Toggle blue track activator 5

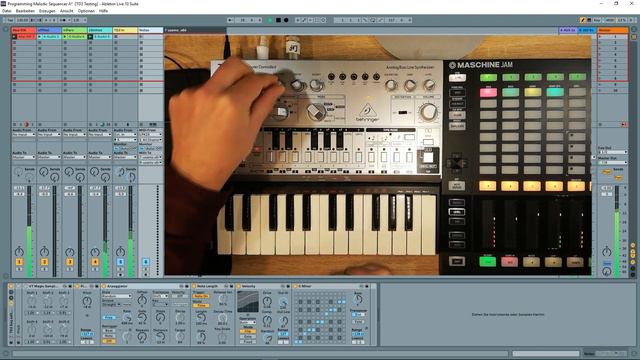point(120,262)
